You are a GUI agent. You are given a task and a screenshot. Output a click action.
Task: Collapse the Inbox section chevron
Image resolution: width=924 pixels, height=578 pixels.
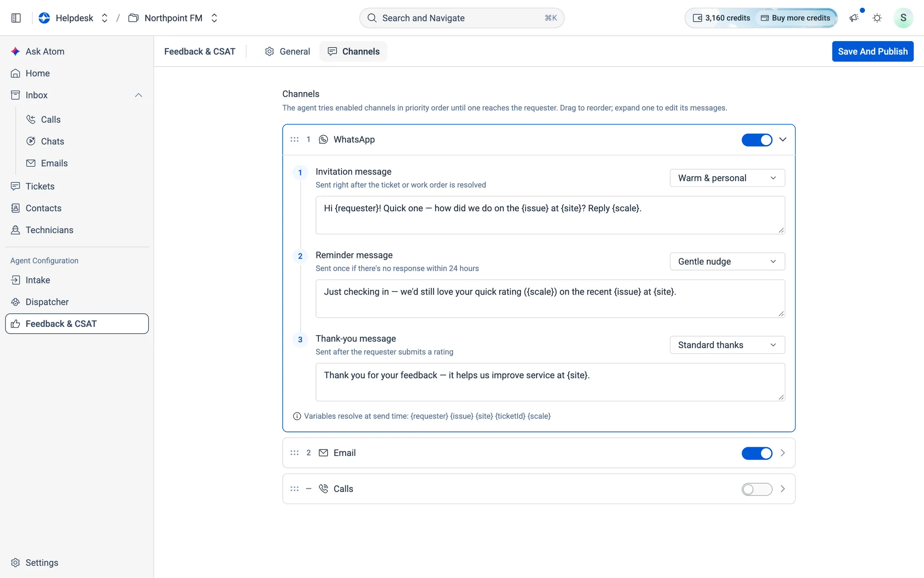tap(139, 95)
